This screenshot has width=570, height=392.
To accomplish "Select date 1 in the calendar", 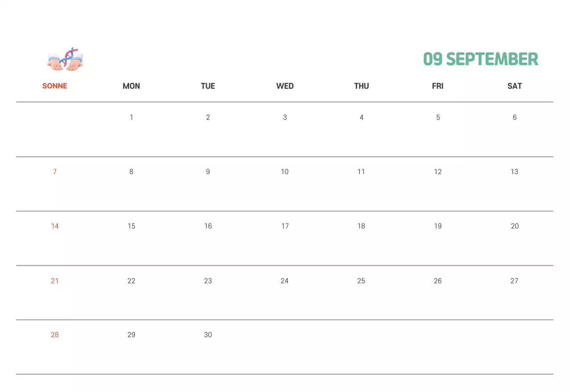I will [x=131, y=118].
